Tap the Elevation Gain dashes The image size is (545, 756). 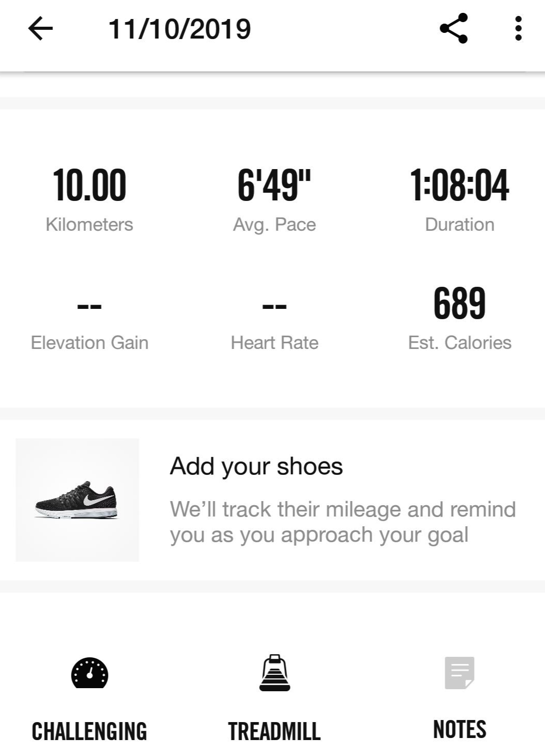click(x=89, y=307)
